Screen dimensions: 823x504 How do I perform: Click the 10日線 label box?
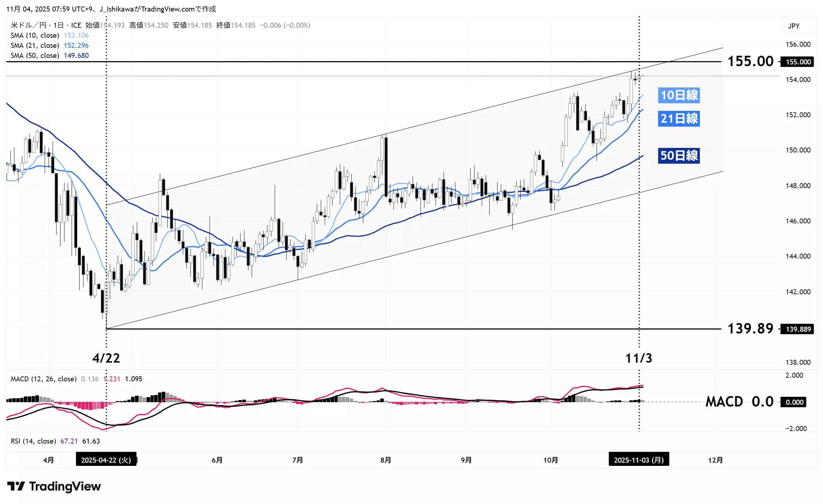coord(679,95)
